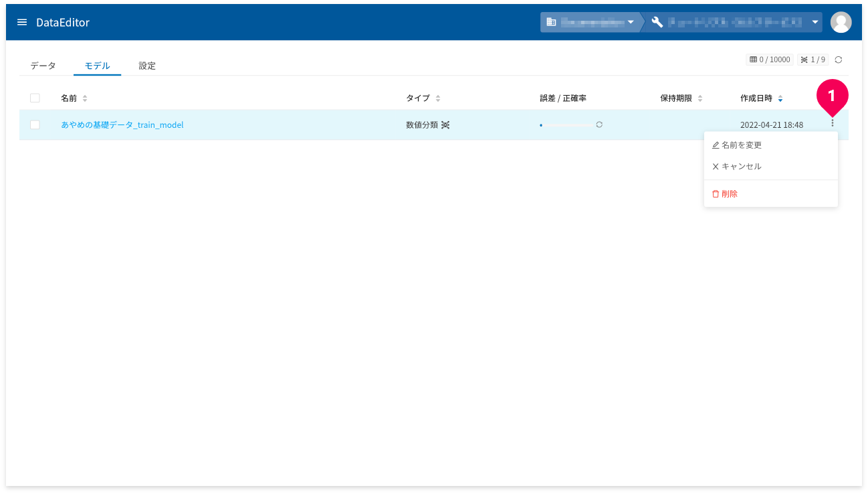Click the refresh icon beside 1/9 counter
868x494 pixels.
[839, 60]
